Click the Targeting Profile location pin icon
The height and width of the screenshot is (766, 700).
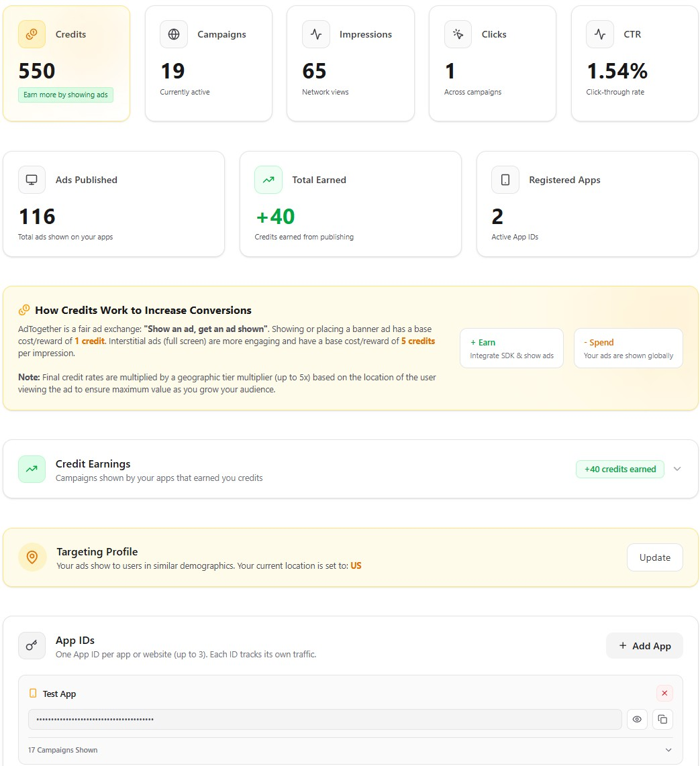point(32,557)
